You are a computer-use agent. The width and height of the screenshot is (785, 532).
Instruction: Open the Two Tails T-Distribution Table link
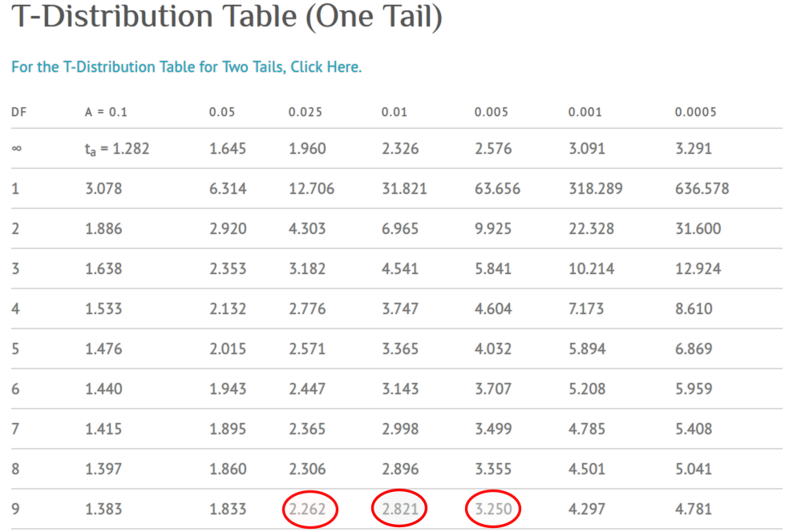point(186,67)
